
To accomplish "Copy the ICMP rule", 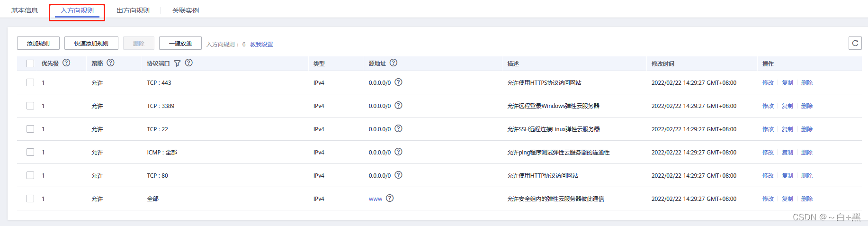I will pos(787,152).
